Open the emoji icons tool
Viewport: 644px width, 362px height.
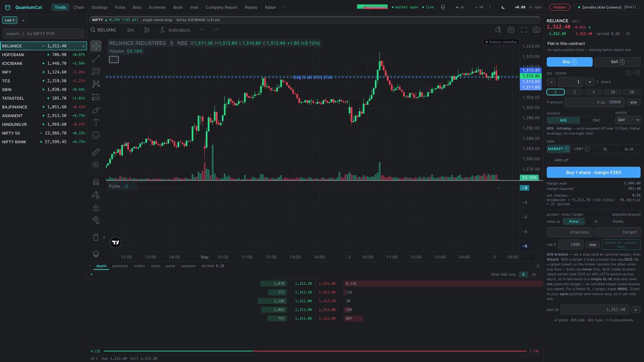(x=96, y=135)
